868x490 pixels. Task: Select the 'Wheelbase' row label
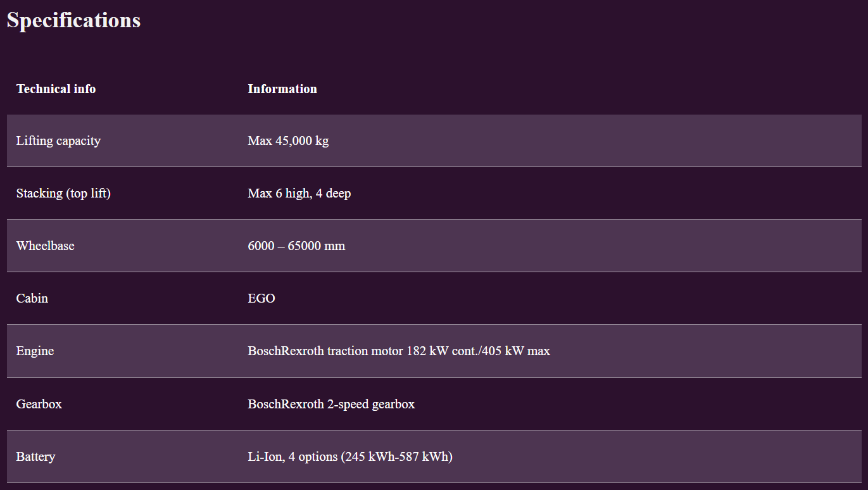(45, 246)
